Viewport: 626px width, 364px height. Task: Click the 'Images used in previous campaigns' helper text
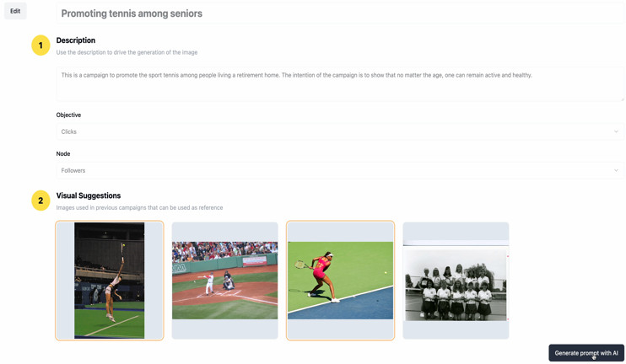[x=139, y=208]
